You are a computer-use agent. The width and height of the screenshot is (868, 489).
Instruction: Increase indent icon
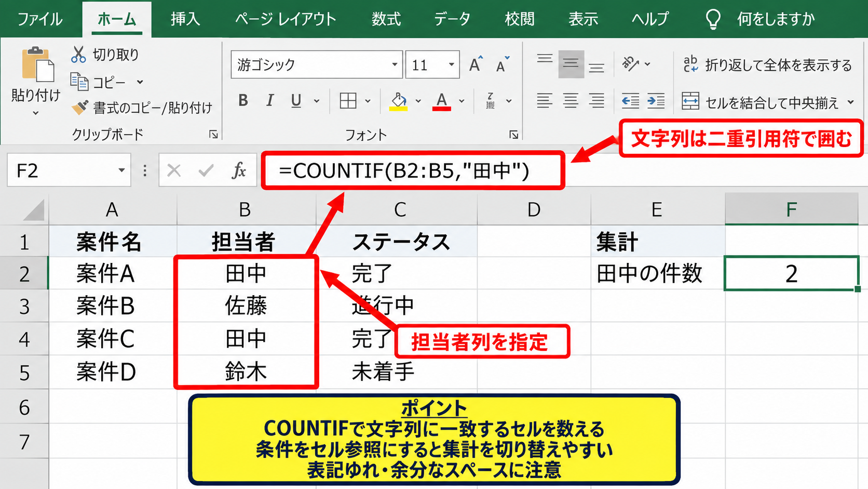(x=656, y=101)
